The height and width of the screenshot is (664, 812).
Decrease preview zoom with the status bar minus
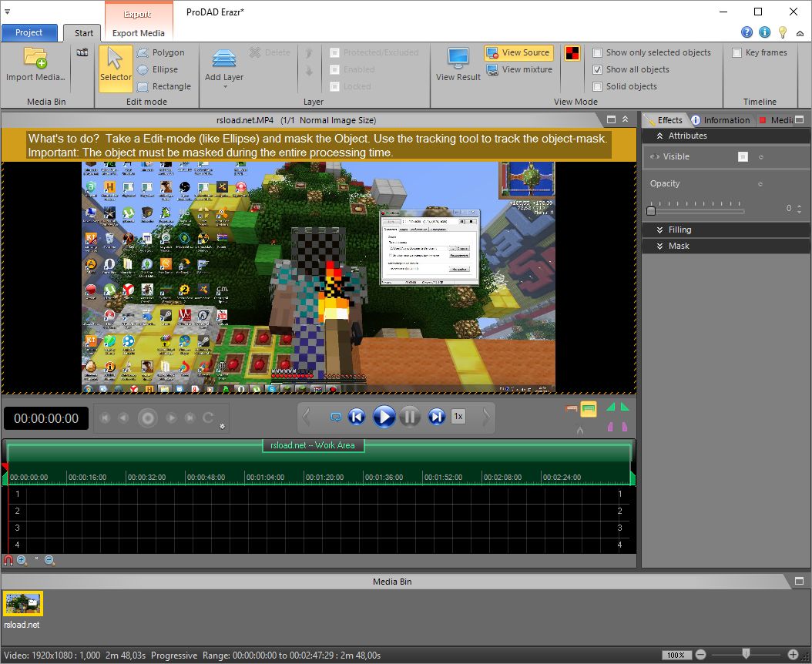pyautogui.click(x=700, y=655)
